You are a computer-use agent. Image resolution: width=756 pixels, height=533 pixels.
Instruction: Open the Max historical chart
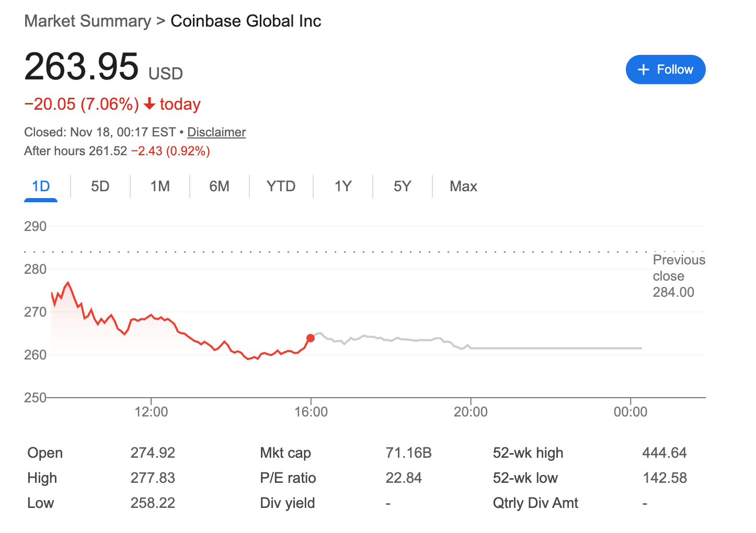point(463,186)
